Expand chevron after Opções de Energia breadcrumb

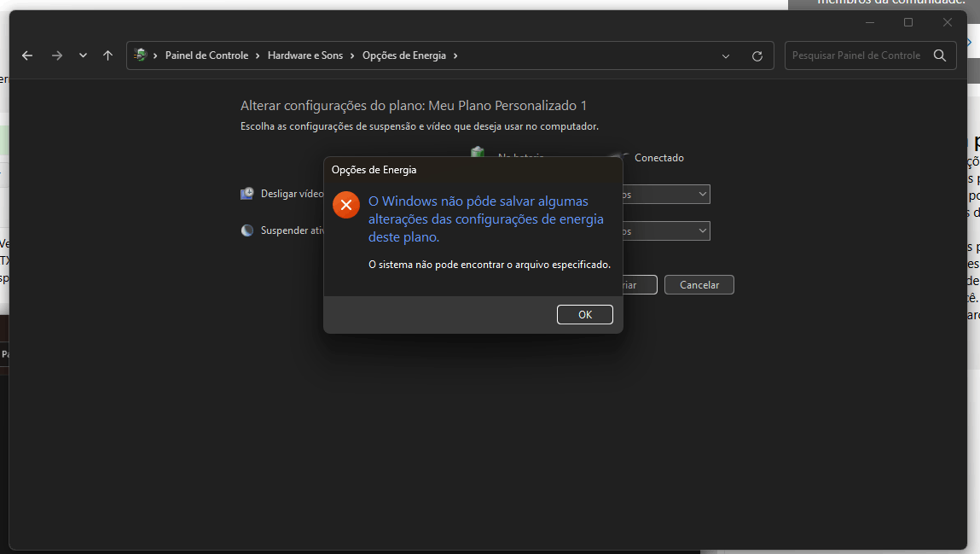(455, 55)
